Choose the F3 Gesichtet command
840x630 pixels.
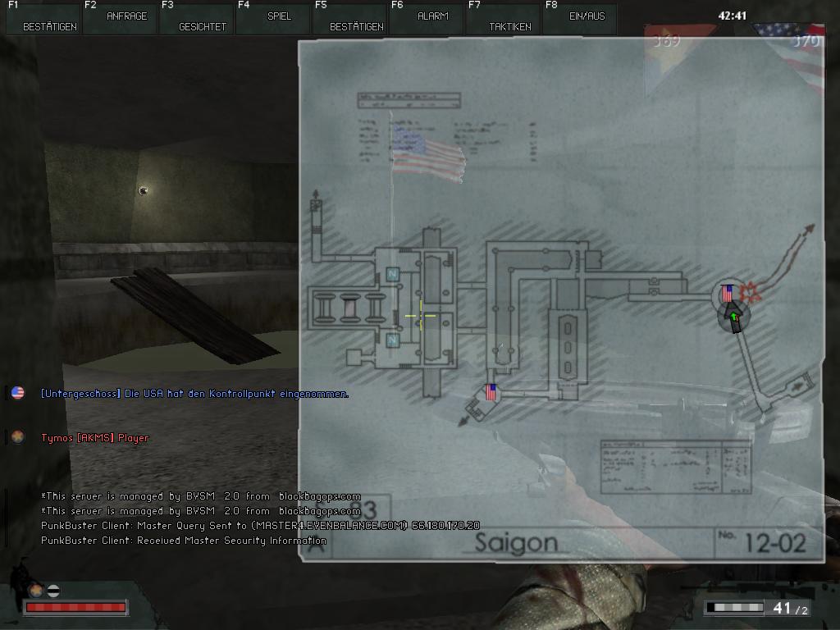pos(197,18)
